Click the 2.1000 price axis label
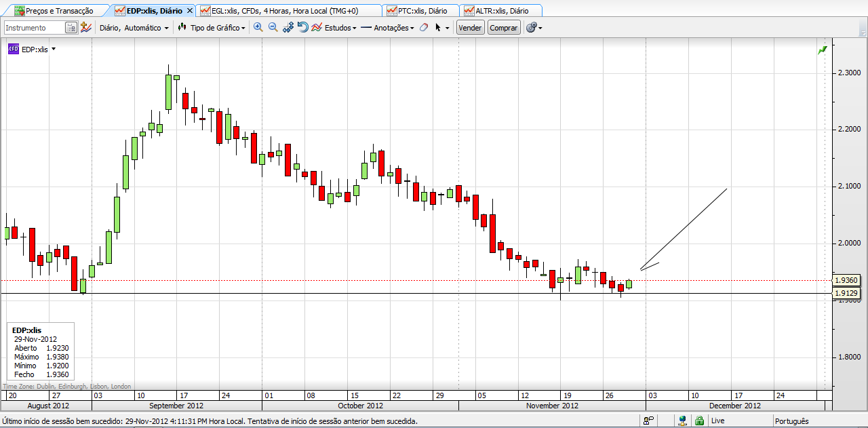The width and height of the screenshot is (868, 428). 849,186
